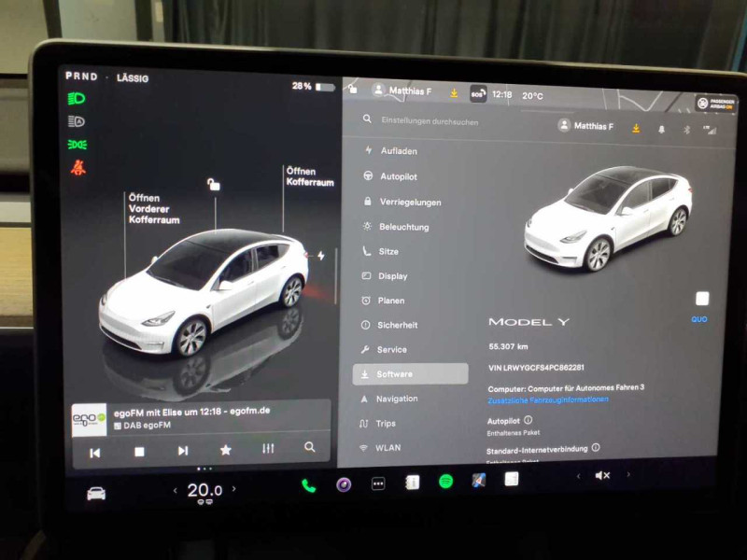Tap the 20°C outside temperature

point(532,96)
